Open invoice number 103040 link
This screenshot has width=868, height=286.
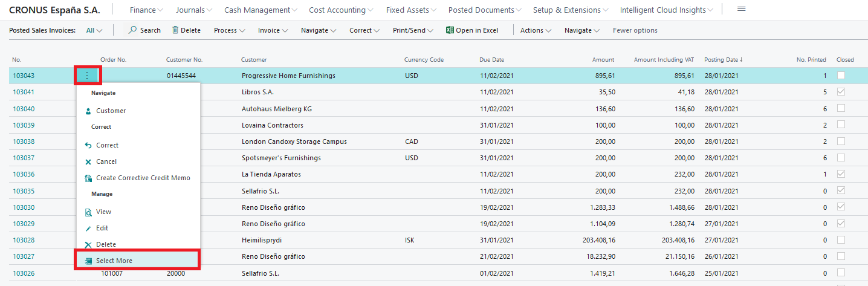click(x=24, y=109)
